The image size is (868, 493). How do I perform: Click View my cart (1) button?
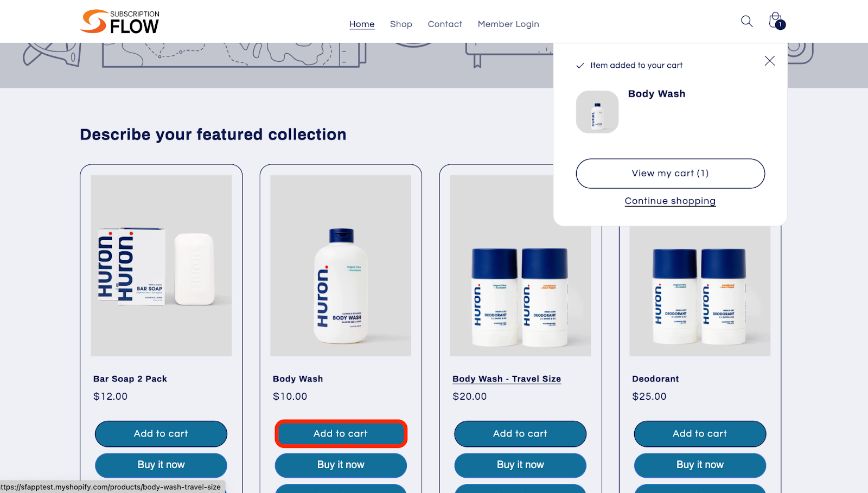(670, 174)
